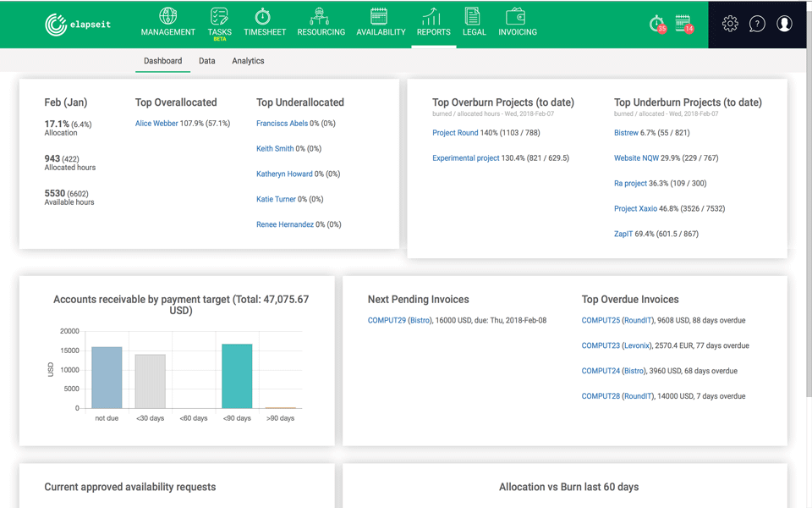812x508 pixels.
Task: Open Experimental project link
Action: coord(465,158)
